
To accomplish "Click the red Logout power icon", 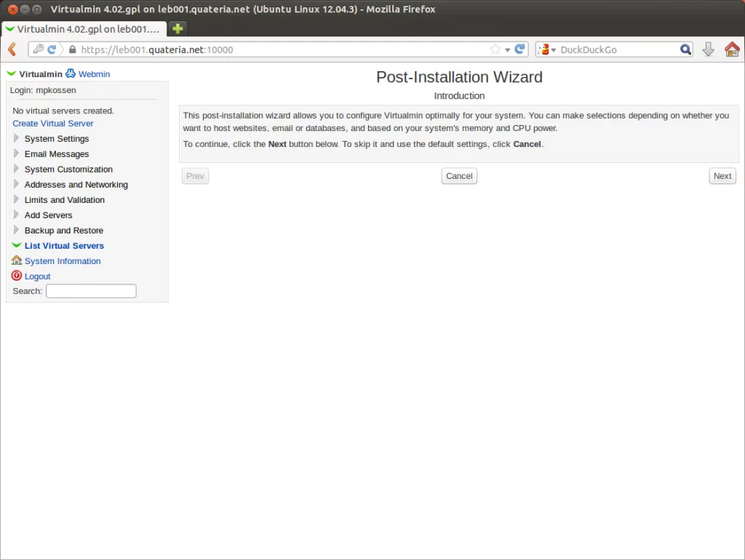I will coord(17,276).
